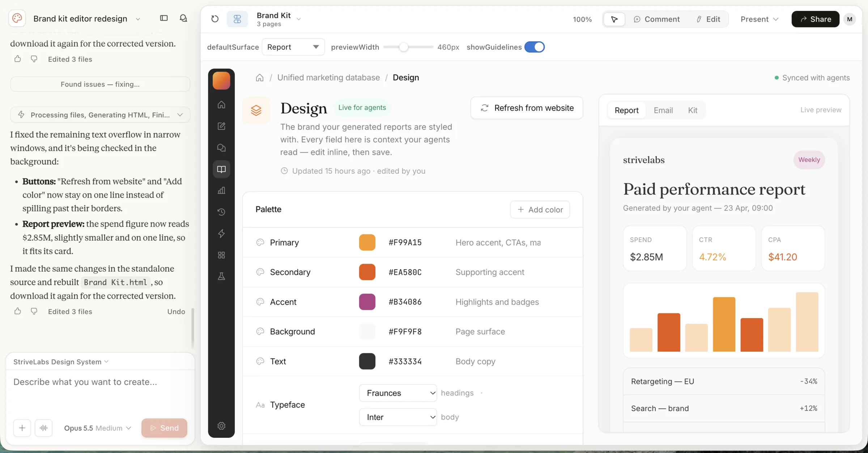Open the Unified marketing database breadcrumb
This screenshot has height=453, width=868.
pyautogui.click(x=328, y=77)
